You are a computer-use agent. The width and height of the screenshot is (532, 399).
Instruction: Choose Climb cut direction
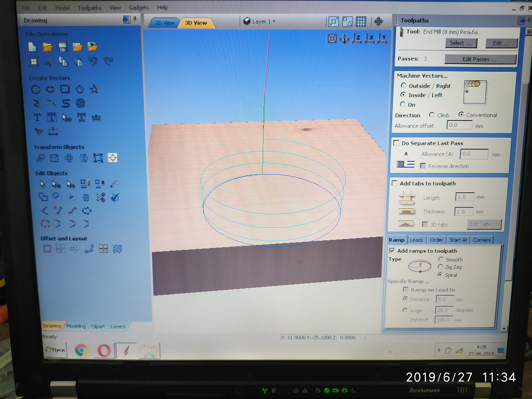pos(432,115)
